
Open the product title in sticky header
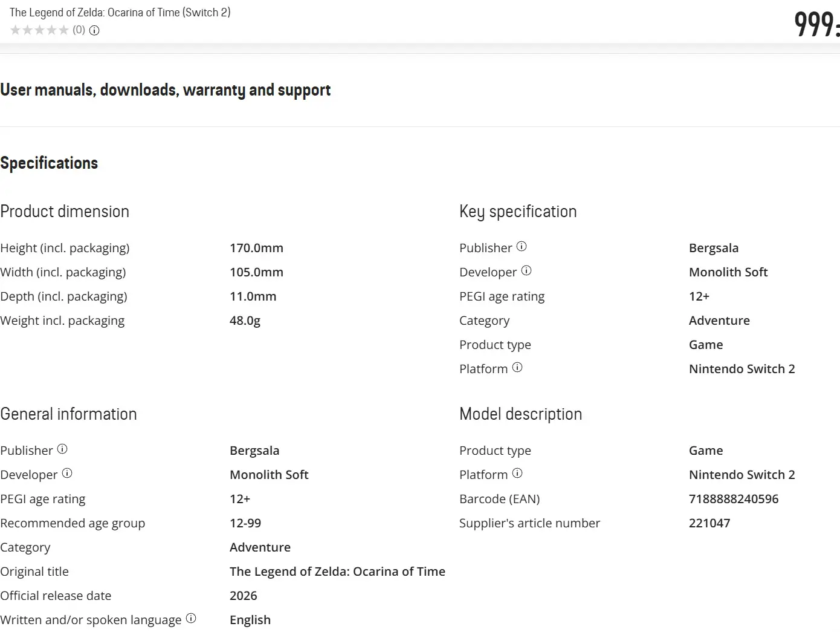(x=120, y=12)
